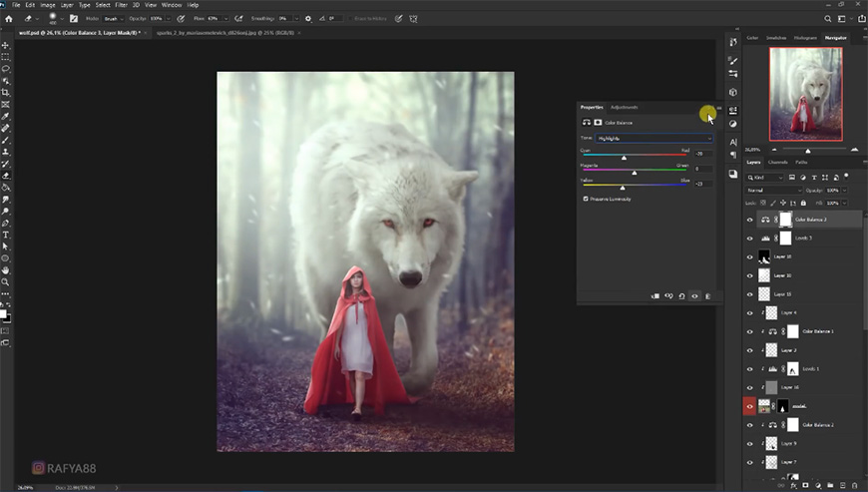Select the Zoom tool
Screen dimensions: 868x492
6,282
